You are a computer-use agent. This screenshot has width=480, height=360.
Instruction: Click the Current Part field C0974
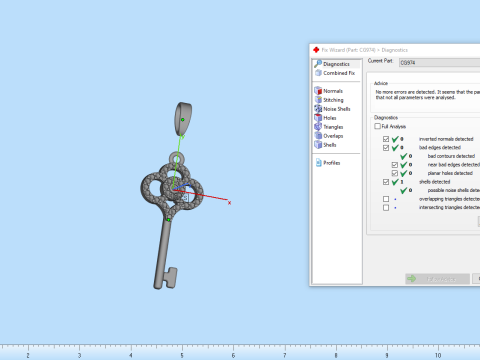click(439, 63)
